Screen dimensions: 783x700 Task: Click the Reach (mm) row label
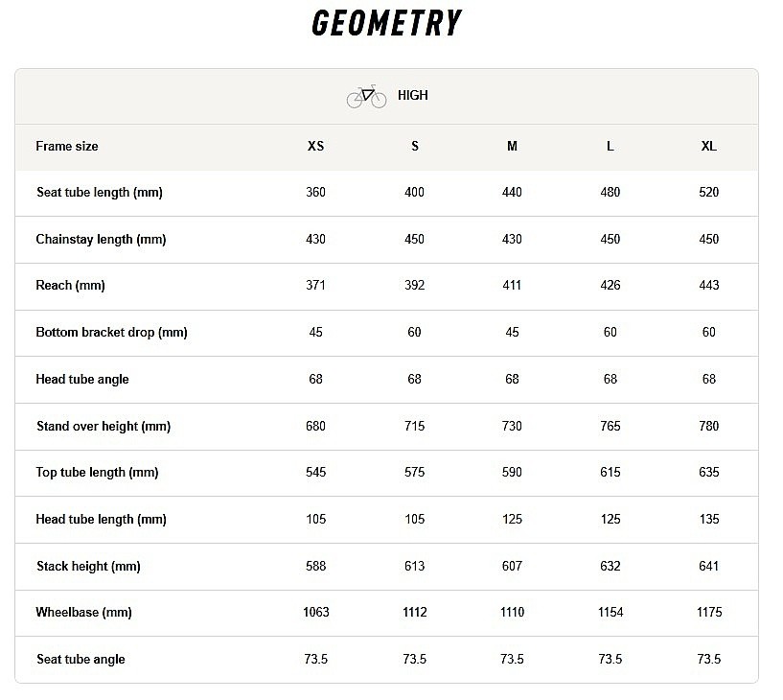point(70,286)
